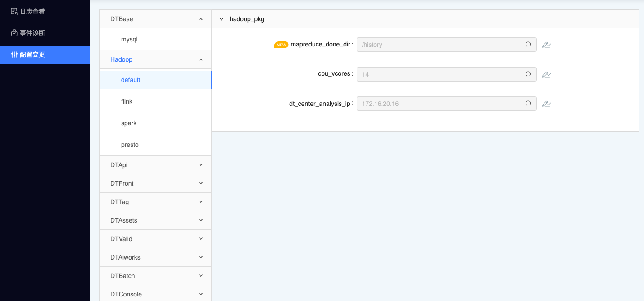Collapse the Hadoop group
This screenshot has height=301, width=644.
200,59
